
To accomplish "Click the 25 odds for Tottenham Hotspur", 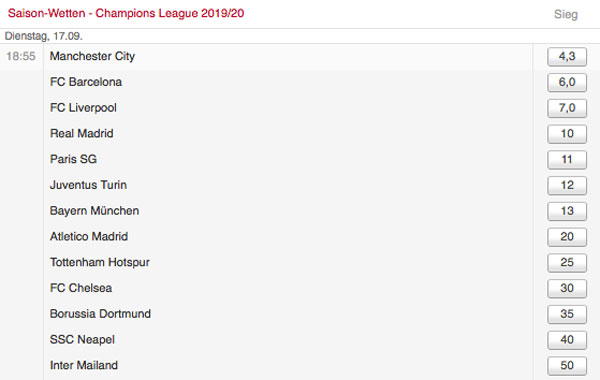I will click(567, 263).
